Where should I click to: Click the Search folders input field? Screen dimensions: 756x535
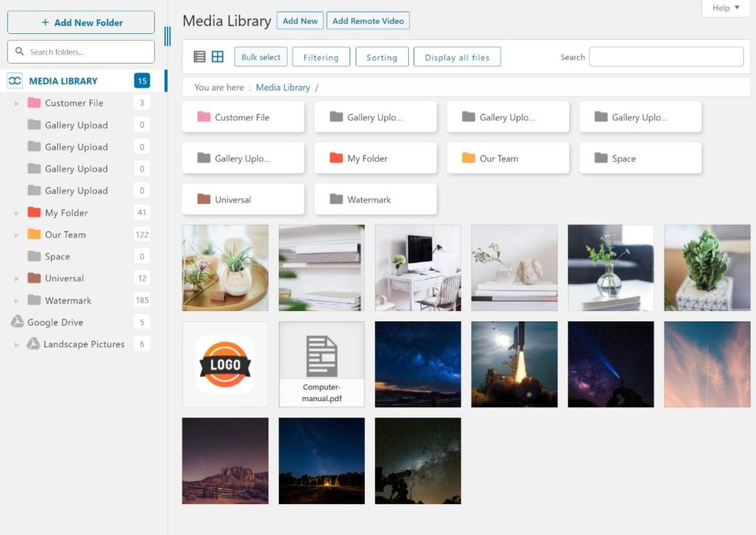(x=80, y=51)
